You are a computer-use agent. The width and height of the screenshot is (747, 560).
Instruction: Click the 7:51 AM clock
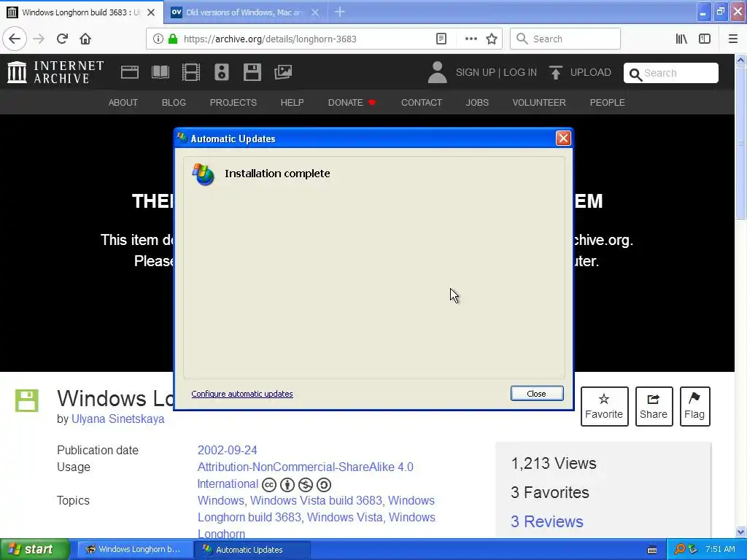[720, 549]
